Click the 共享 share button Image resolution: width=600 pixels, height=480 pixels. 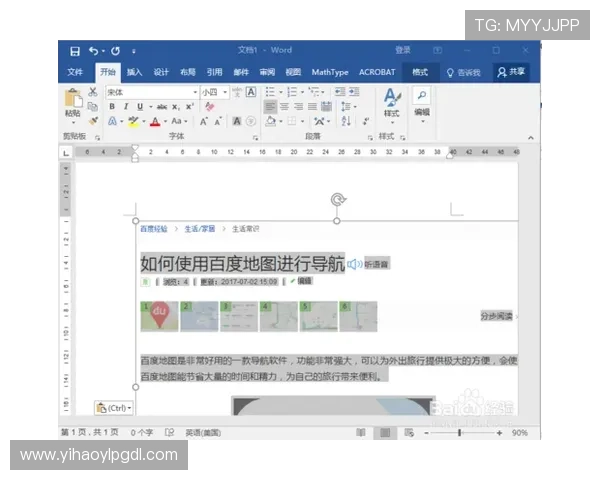point(511,72)
